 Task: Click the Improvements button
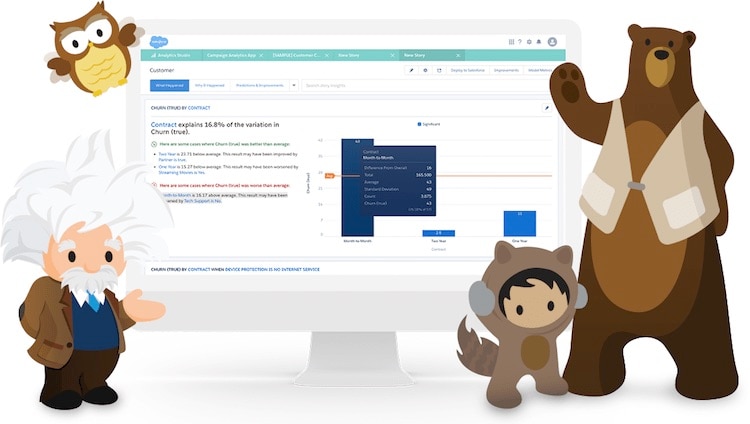[506, 71]
